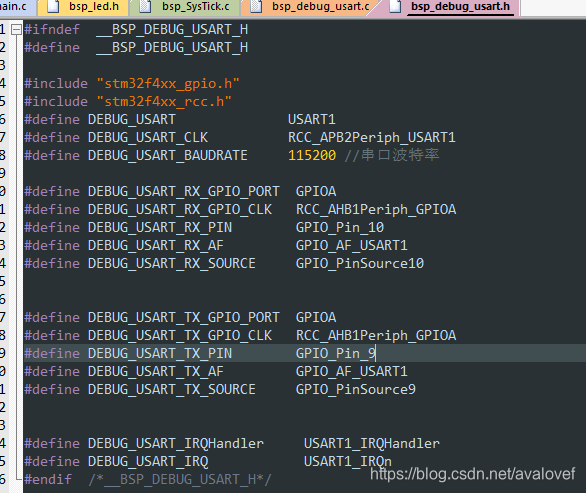Click the USART1 value of DEBUG_USART
Image resolution: width=586 pixels, height=493 pixels.
coord(312,120)
